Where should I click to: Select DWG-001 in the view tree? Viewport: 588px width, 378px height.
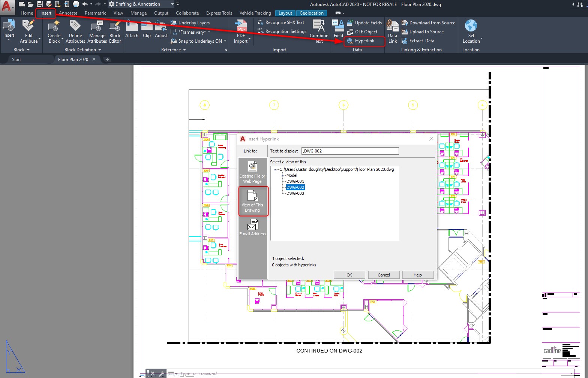[295, 181]
